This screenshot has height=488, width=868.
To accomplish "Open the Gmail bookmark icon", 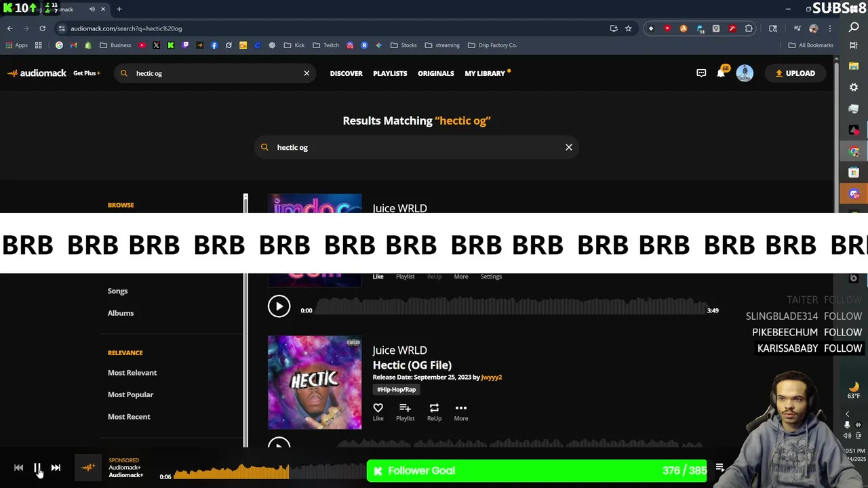I will tap(73, 45).
